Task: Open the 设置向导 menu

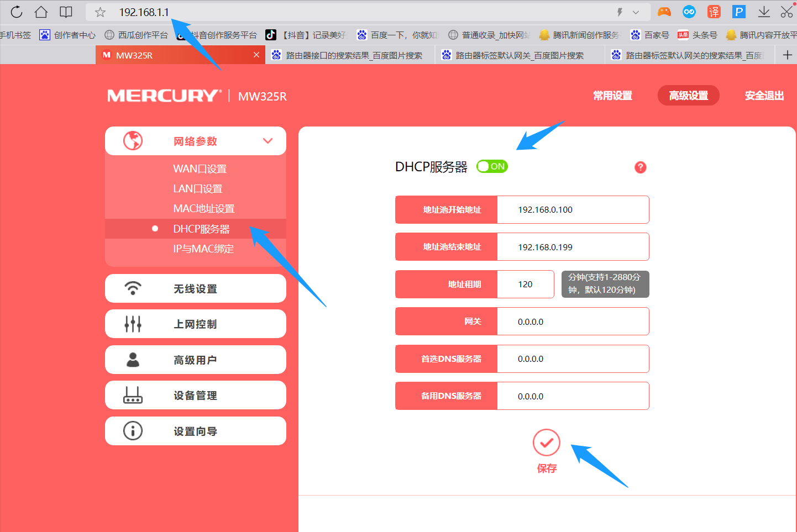Action: (x=196, y=431)
